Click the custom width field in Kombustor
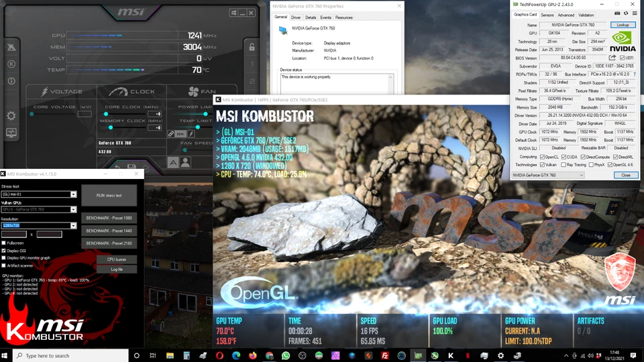This screenshot has height=362, width=644. click(x=14, y=234)
